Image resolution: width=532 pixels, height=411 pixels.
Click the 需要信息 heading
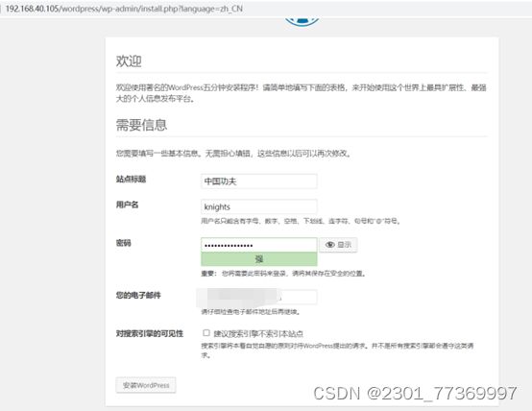[x=141, y=125]
